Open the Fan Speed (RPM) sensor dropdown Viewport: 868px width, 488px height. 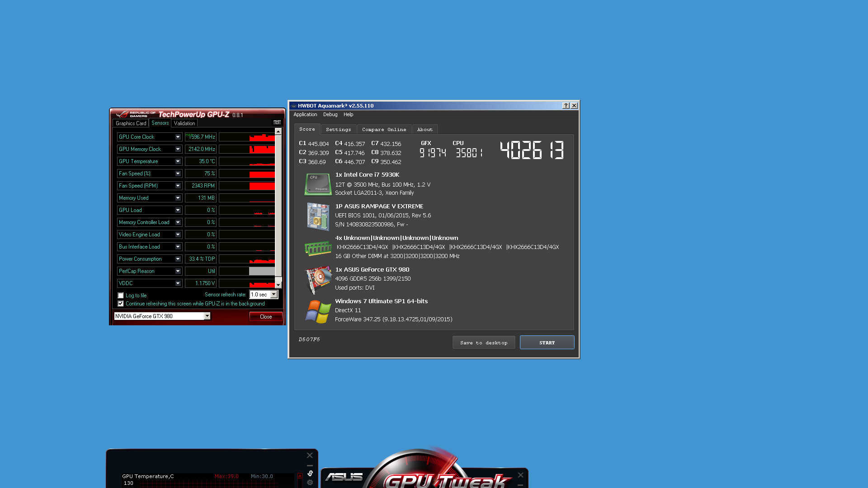coord(178,186)
